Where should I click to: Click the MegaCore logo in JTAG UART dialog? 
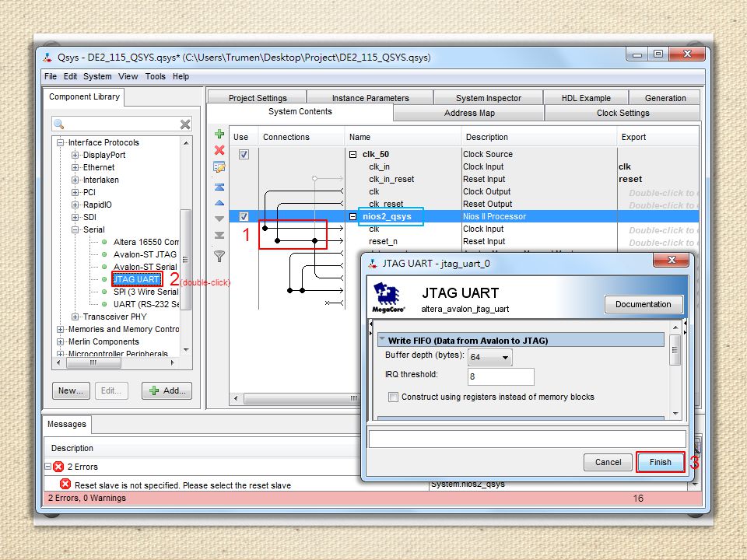point(388,296)
